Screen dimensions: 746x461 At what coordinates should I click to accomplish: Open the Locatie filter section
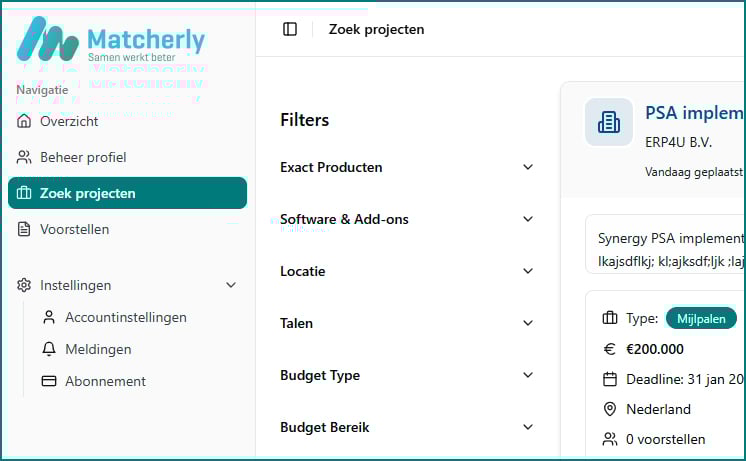click(528, 271)
